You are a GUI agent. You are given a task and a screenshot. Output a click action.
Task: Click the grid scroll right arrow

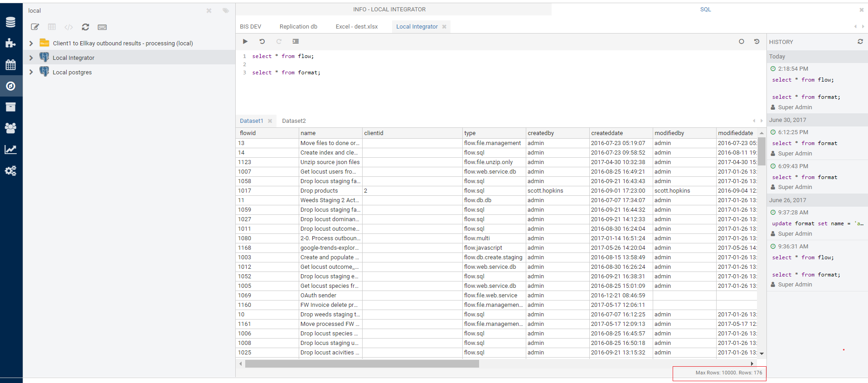pos(752,364)
